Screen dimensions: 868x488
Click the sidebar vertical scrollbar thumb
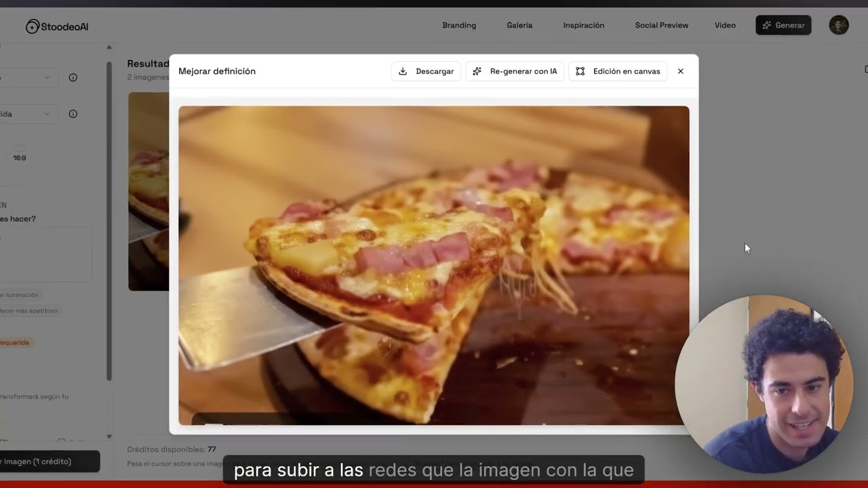109,221
